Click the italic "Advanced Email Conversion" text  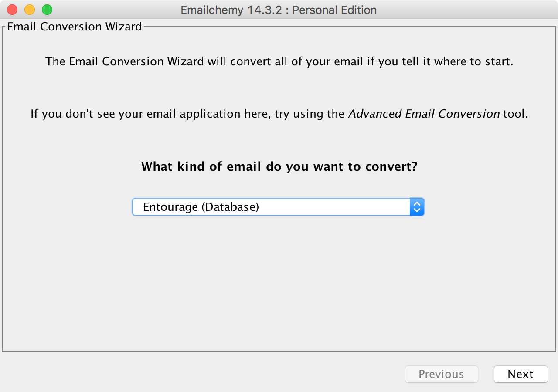coord(424,114)
